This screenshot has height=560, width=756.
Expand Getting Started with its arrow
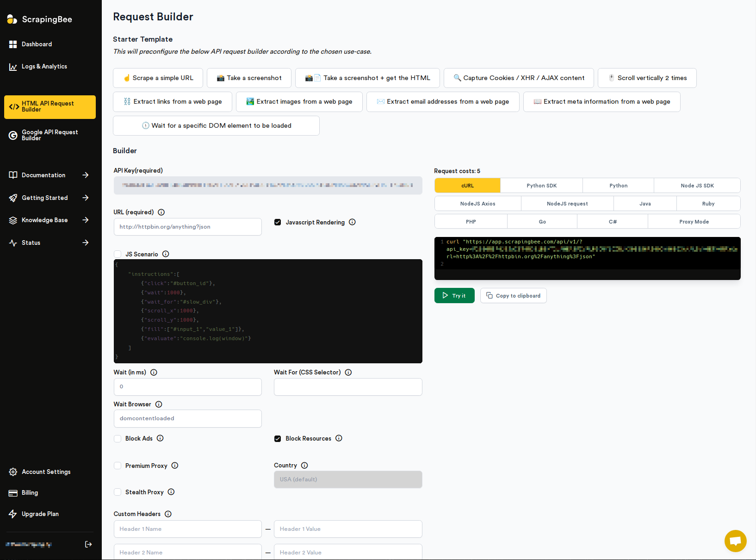coord(86,198)
